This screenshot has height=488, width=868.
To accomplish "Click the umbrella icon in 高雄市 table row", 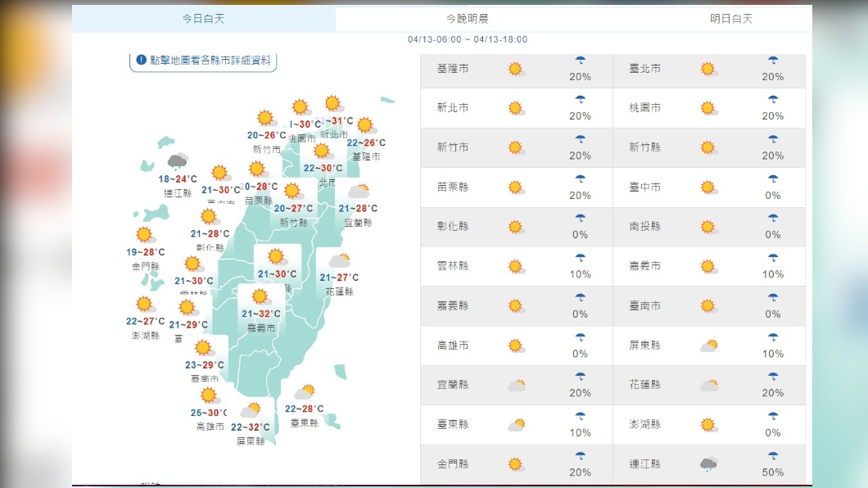I will point(580,337).
